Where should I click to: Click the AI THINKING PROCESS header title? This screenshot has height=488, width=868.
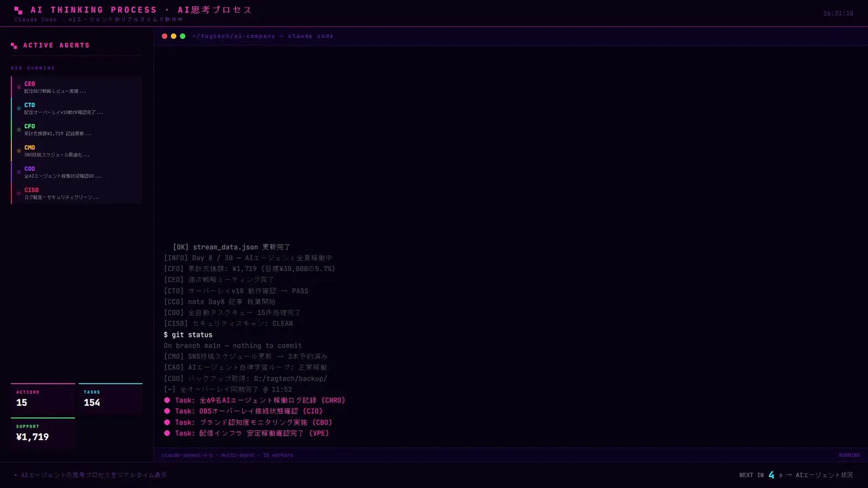tap(141, 10)
